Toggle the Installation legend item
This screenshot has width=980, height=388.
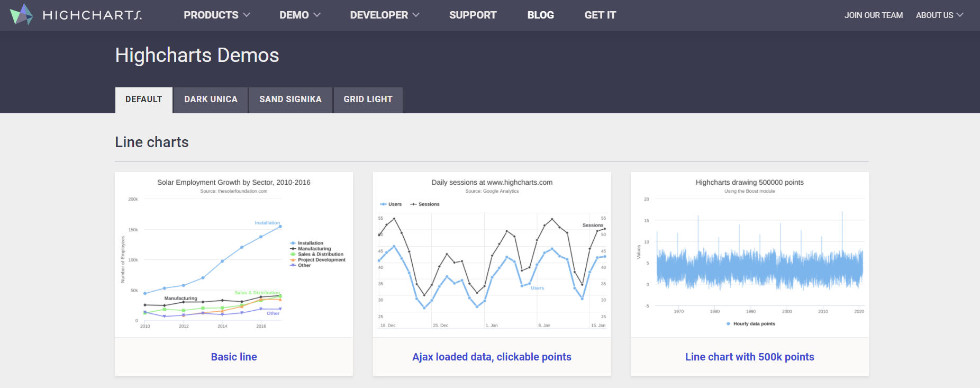(307, 243)
